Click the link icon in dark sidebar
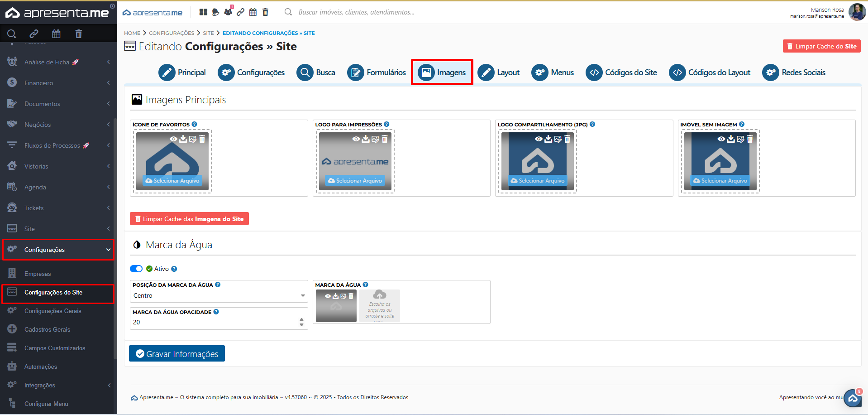Screen dimensions: 868x415 pyautogui.click(x=34, y=34)
